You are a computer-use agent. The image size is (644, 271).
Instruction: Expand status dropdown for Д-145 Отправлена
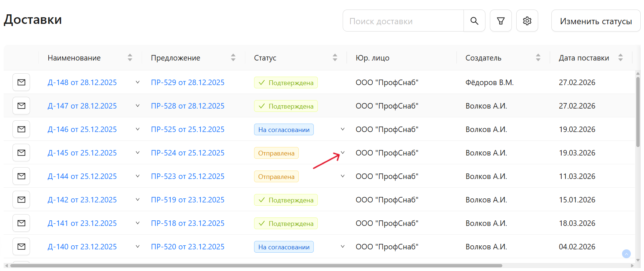click(343, 153)
